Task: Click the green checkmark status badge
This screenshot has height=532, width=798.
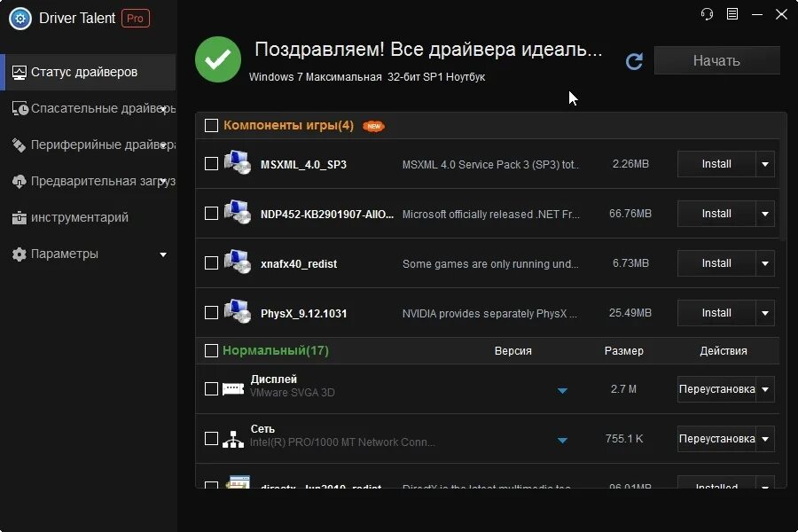Action: point(217,60)
